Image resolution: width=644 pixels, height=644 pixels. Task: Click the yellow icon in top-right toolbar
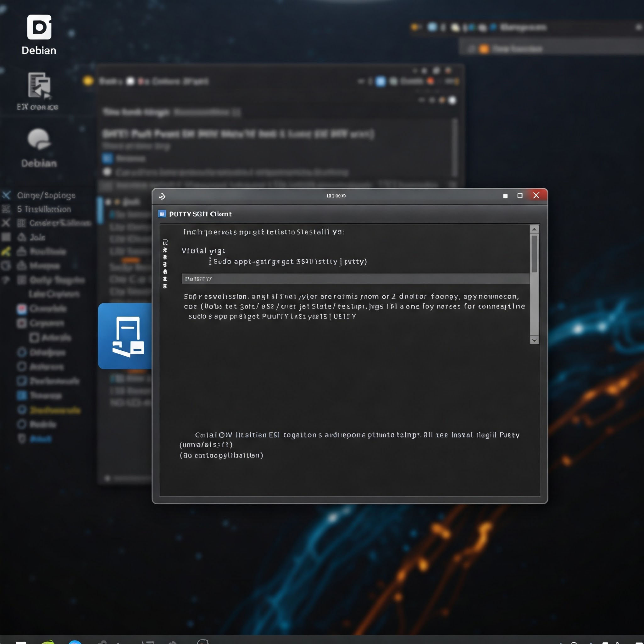pyautogui.click(x=415, y=27)
